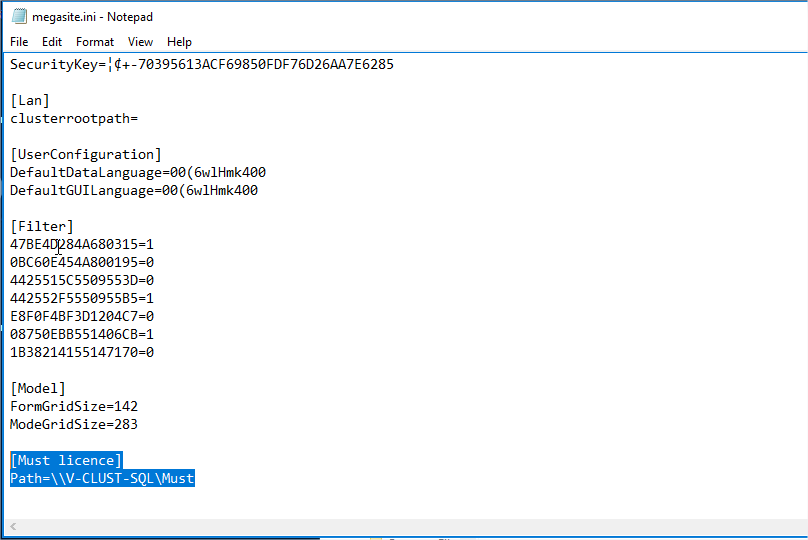Open the File menu
Image resolution: width=808 pixels, height=540 pixels.
pyautogui.click(x=19, y=42)
